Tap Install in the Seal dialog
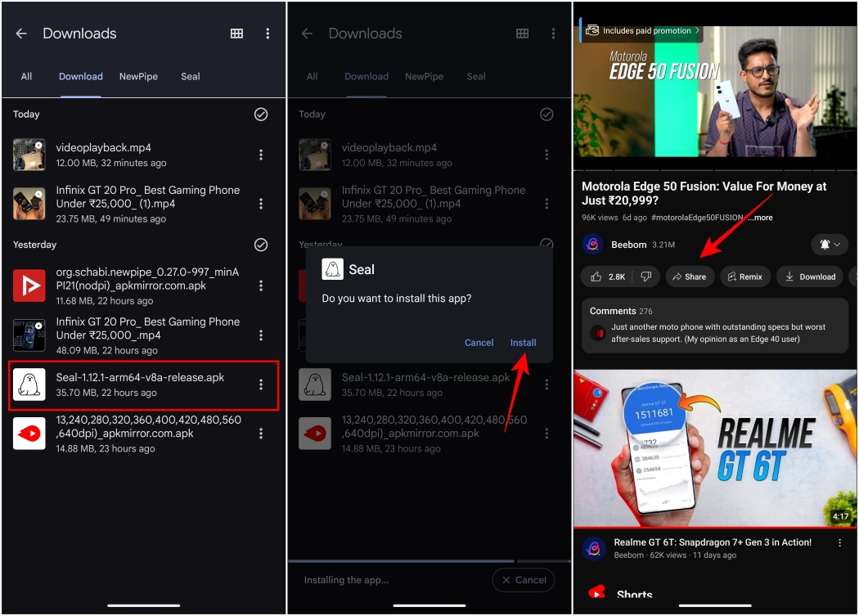The height and width of the screenshot is (616, 859). [x=523, y=343]
